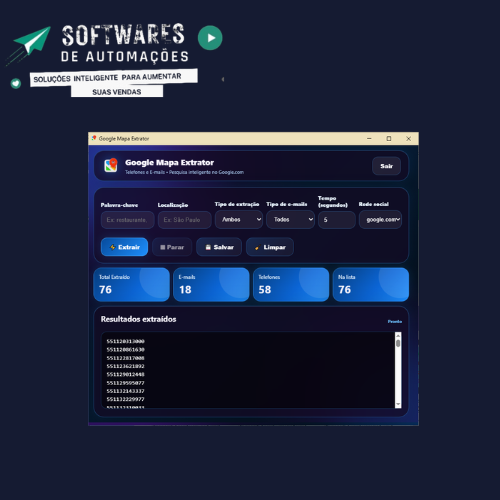Click the title bar Google Mapa Extrator icon
The height and width of the screenshot is (500, 500).
(x=94, y=138)
